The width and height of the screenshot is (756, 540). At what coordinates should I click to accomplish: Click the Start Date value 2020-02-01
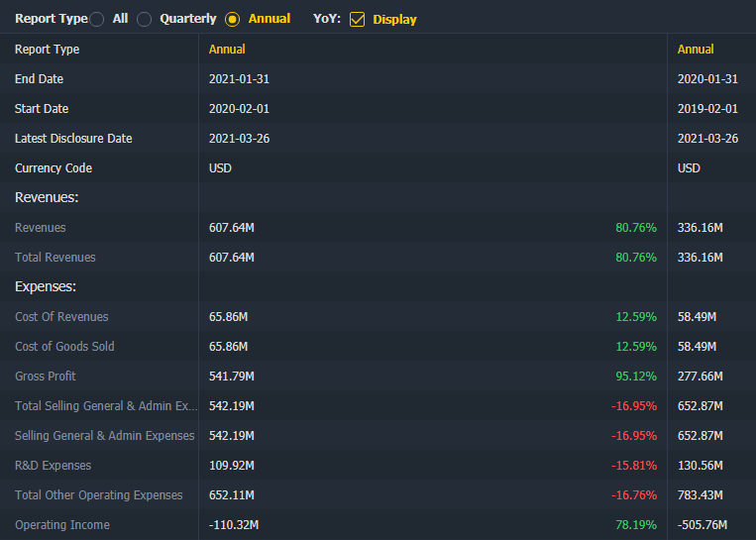pyautogui.click(x=239, y=109)
